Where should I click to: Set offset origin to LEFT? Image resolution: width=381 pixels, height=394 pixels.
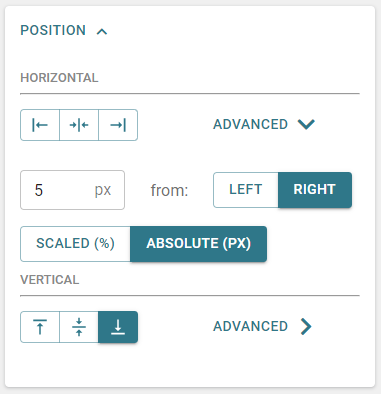(x=246, y=190)
